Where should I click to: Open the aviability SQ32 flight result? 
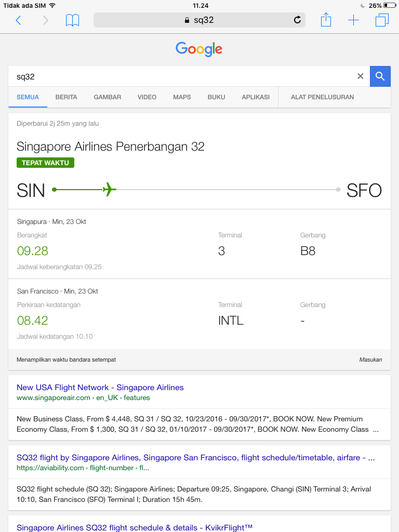point(195,458)
